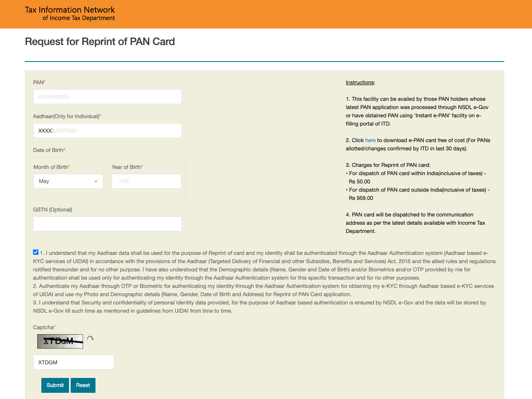Click the XTDGM captcha picture

pos(60,341)
